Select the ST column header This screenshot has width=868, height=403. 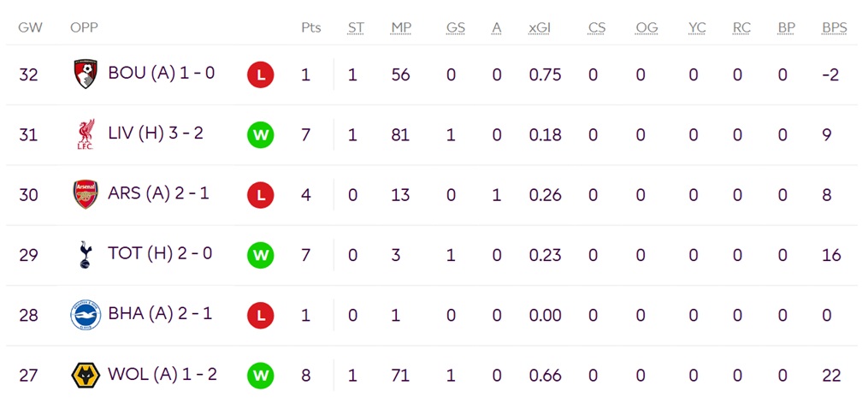click(x=356, y=28)
